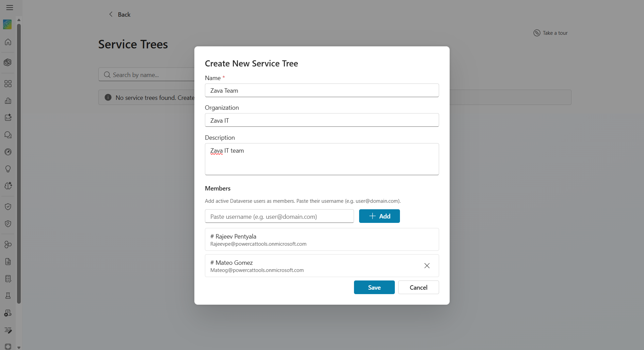Click the Organization input field
This screenshot has height=350, width=644.
[x=322, y=120]
